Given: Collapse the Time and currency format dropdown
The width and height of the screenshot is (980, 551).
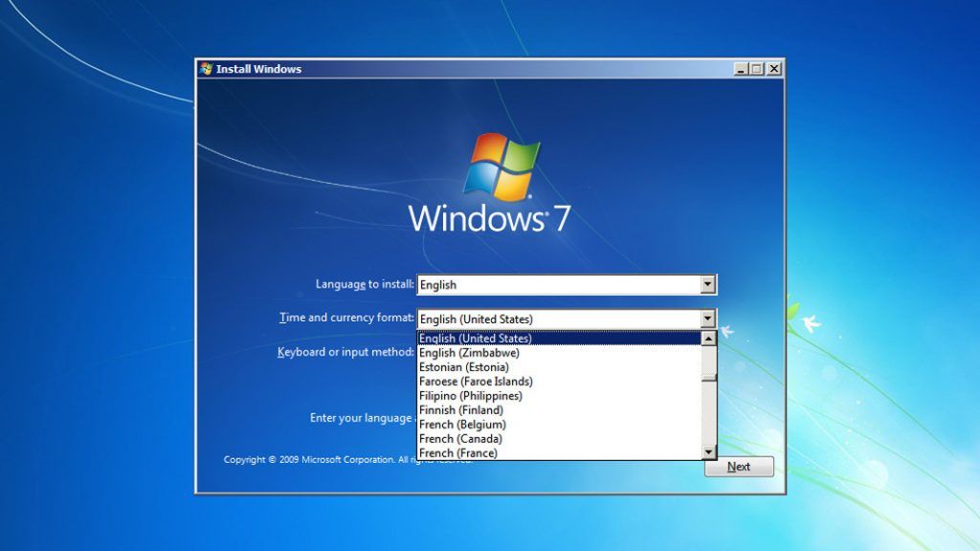Looking at the screenshot, I should click(x=707, y=320).
